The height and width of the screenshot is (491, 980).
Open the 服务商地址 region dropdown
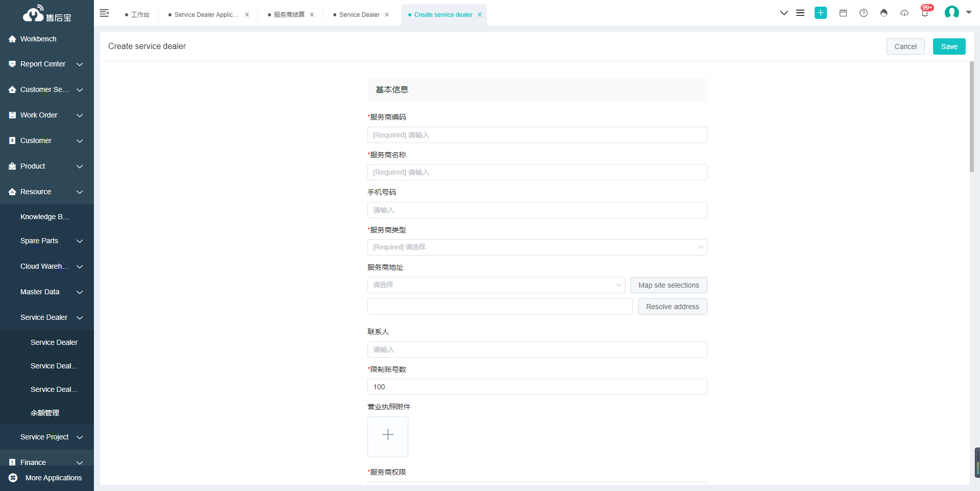pyautogui.click(x=496, y=285)
